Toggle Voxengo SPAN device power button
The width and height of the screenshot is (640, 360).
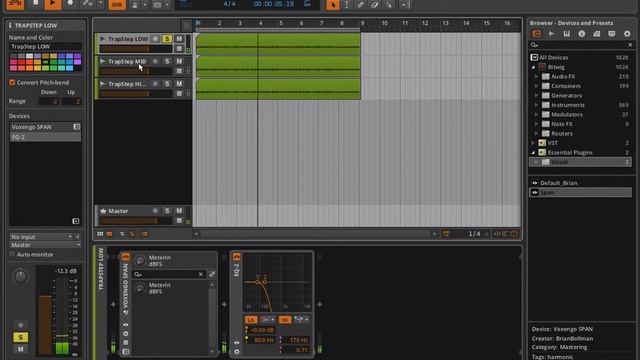(125, 257)
